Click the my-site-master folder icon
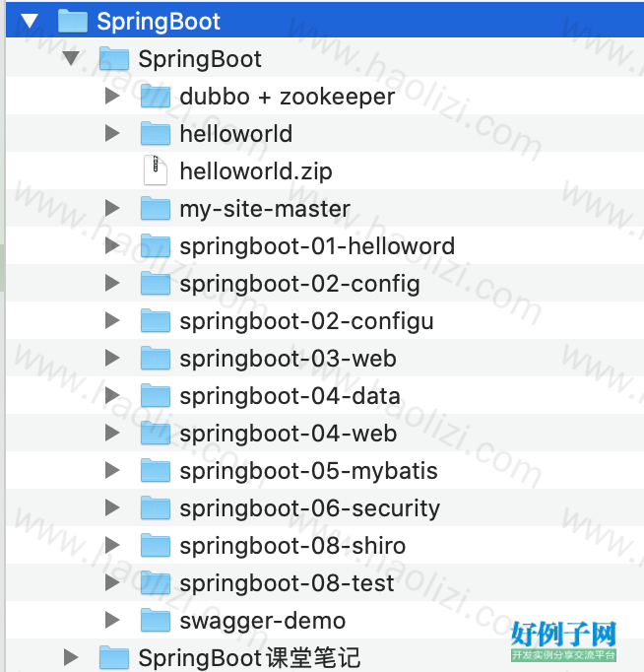The image size is (644, 672). [x=156, y=208]
